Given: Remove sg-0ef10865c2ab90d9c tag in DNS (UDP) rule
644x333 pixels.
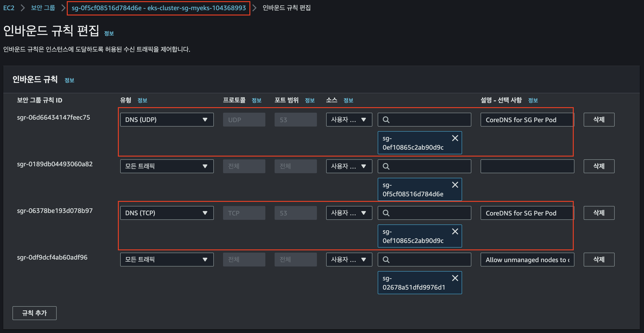Looking at the screenshot, I should pyautogui.click(x=455, y=138).
